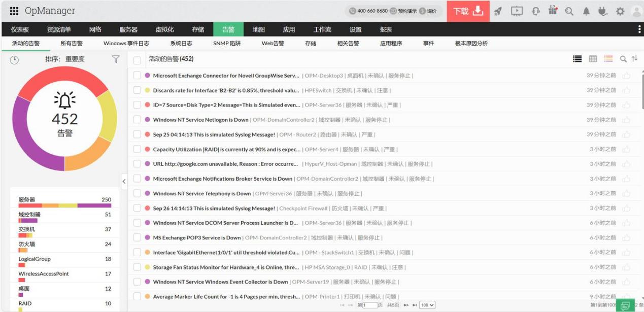Open the 排序: 重要度 sort selector
644x312 pixels.
coord(65,59)
